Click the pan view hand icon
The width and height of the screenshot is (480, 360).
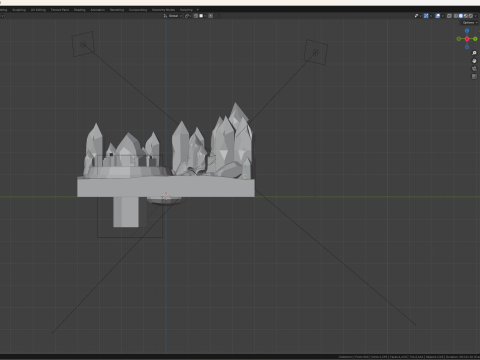[x=474, y=61]
